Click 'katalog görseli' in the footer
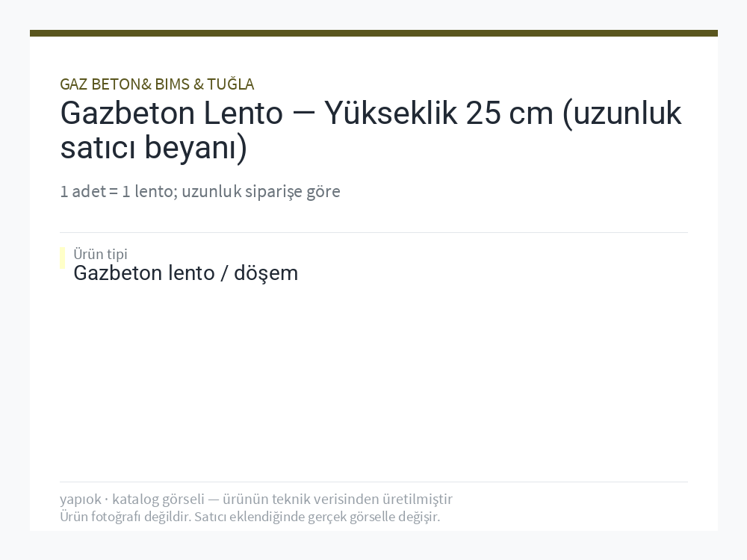Image resolution: width=747 pixels, height=560 pixels. tap(158, 500)
